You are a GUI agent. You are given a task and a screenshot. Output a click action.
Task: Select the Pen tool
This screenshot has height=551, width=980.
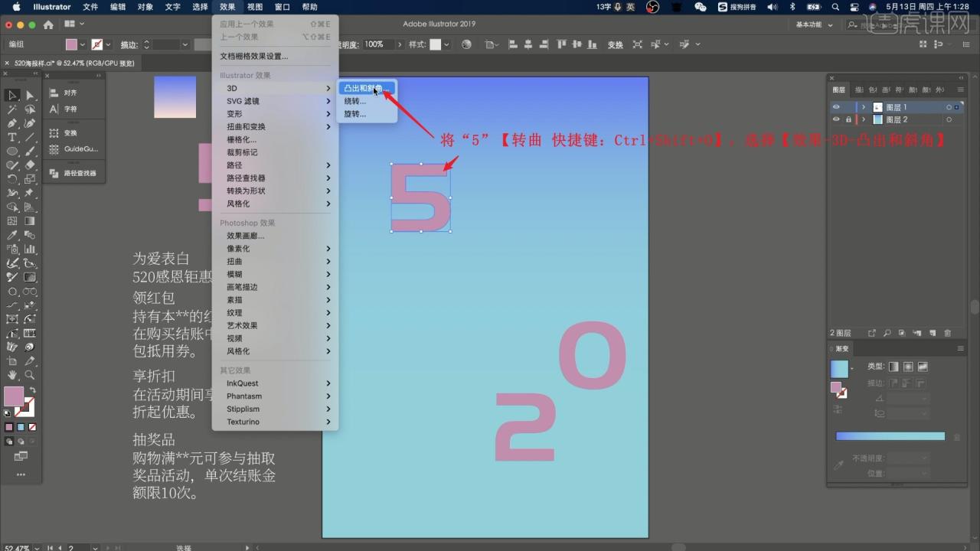tap(12, 123)
